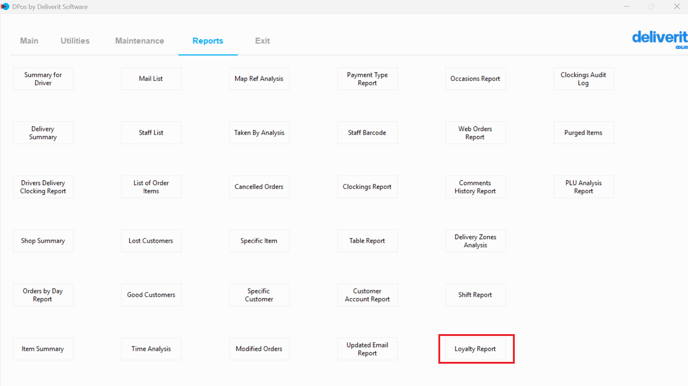This screenshot has width=688, height=386.
Task: Open the Staff List
Action: (x=151, y=132)
